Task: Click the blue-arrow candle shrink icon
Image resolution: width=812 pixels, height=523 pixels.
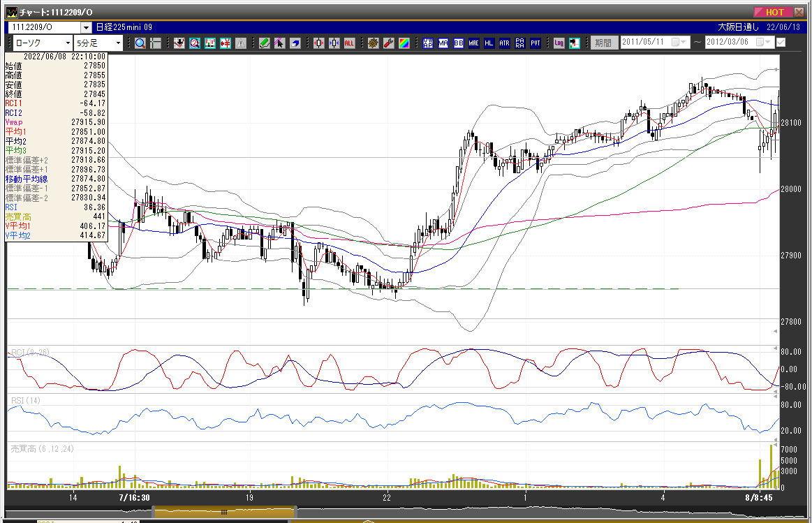Action: pyautogui.click(x=334, y=43)
